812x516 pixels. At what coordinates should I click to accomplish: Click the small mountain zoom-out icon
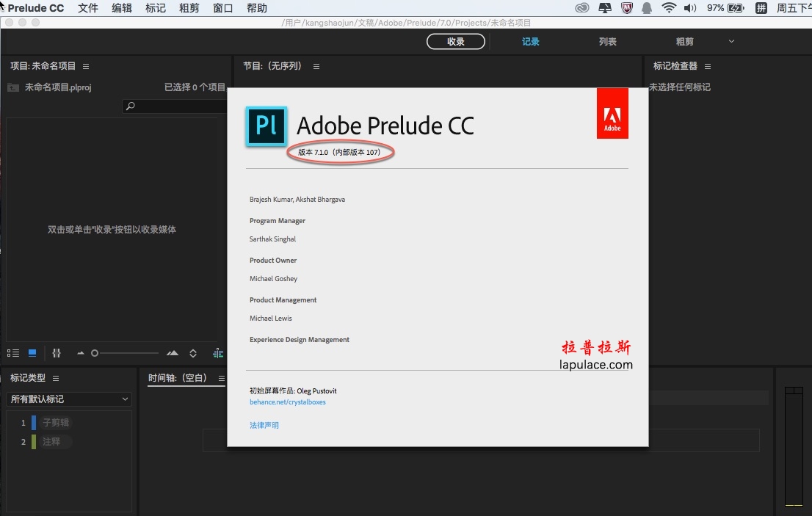click(80, 353)
